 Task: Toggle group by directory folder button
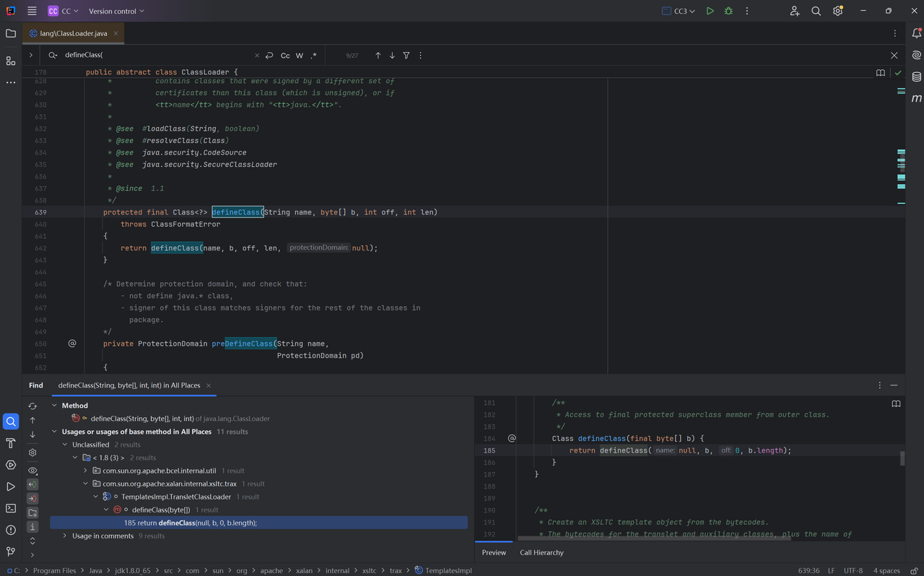point(32,512)
